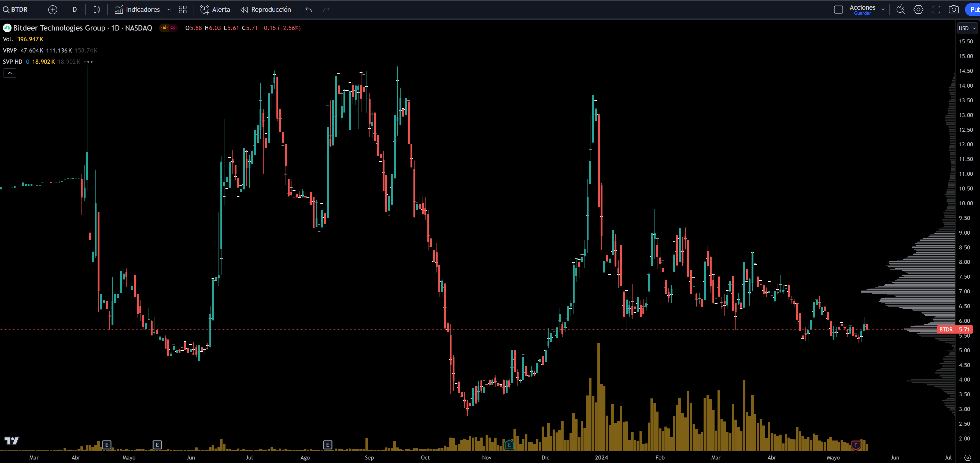Select the Vol. indicator legend
Viewport: 980px width, 463px height.
(8, 39)
